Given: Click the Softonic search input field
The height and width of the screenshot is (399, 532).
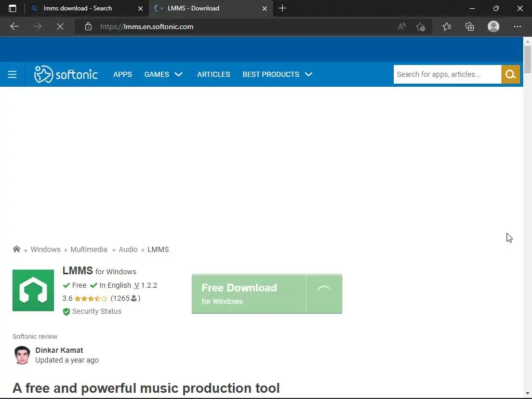Looking at the screenshot, I should (447, 74).
